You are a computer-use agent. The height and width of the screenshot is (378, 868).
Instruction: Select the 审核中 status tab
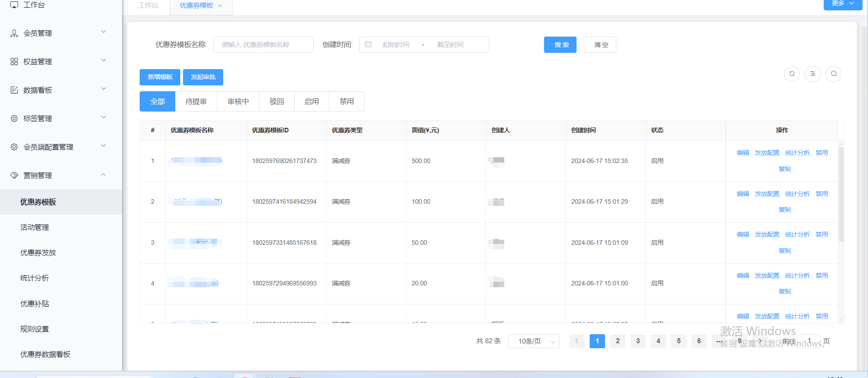click(x=238, y=101)
